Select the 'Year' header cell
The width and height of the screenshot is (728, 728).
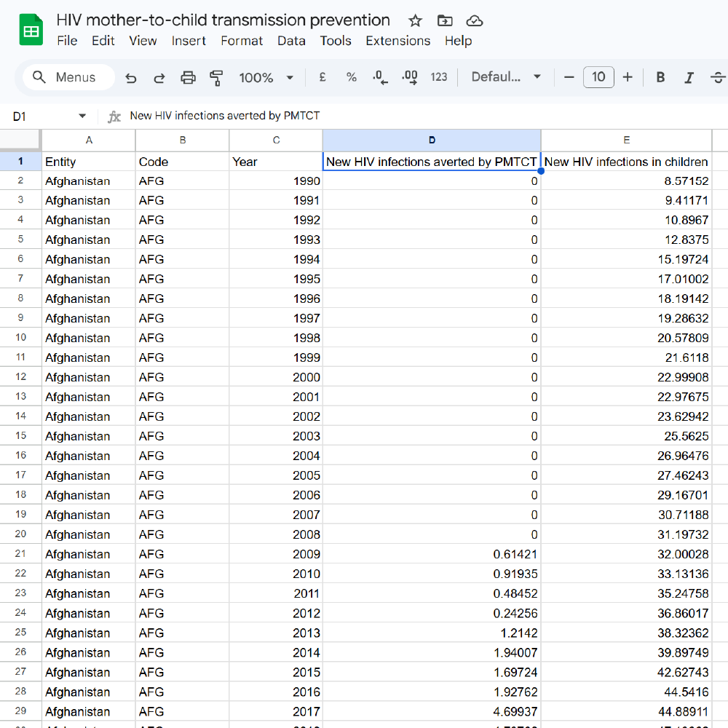276,162
